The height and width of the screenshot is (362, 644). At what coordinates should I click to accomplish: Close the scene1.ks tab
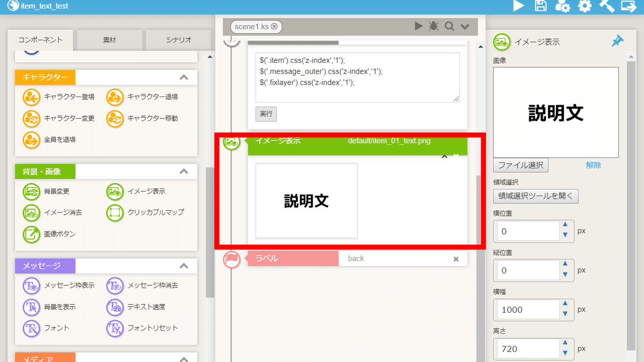click(x=274, y=26)
